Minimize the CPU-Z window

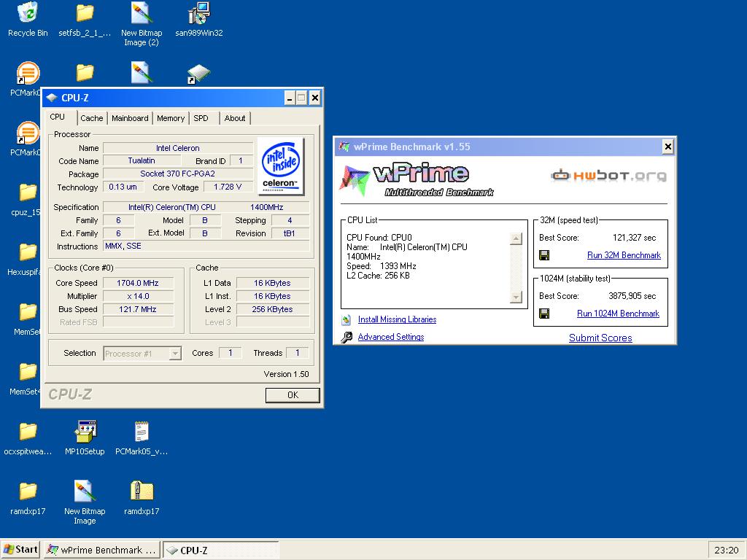(290, 98)
